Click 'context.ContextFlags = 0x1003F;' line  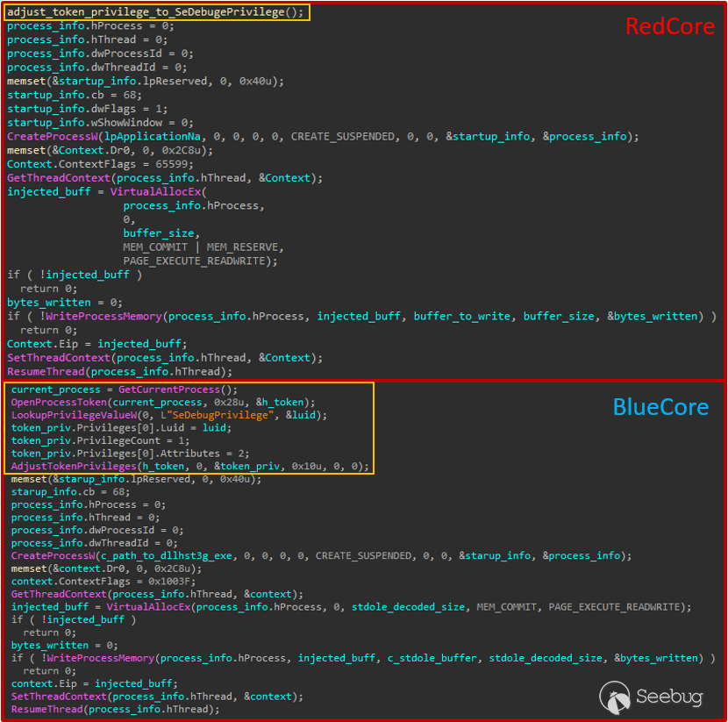[x=103, y=582]
